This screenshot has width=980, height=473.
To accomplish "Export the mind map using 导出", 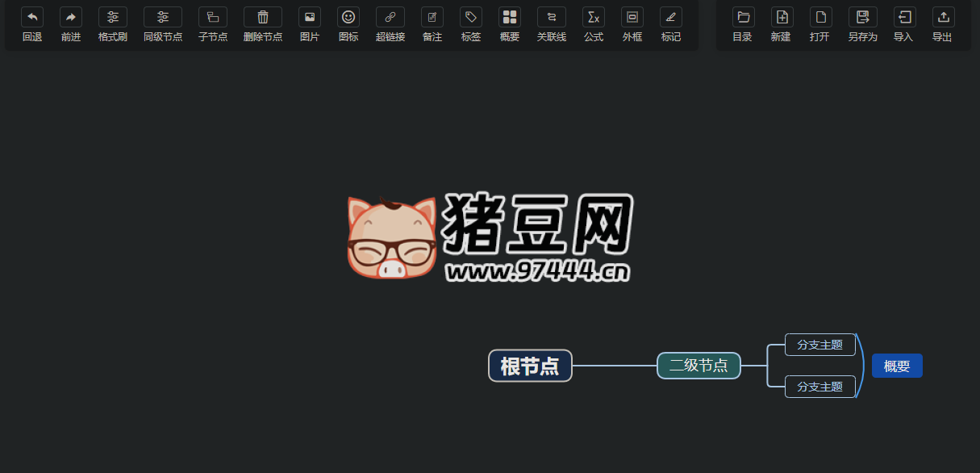I will [x=941, y=24].
